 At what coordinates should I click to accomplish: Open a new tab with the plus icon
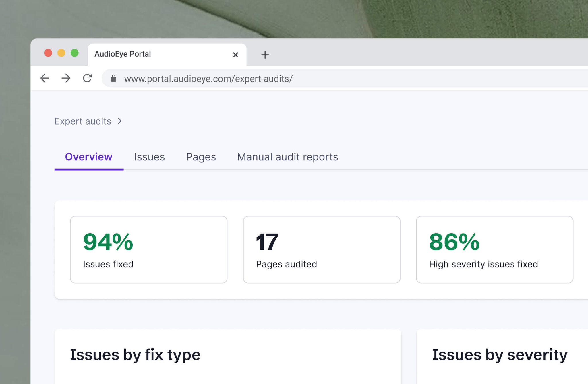[x=265, y=55]
